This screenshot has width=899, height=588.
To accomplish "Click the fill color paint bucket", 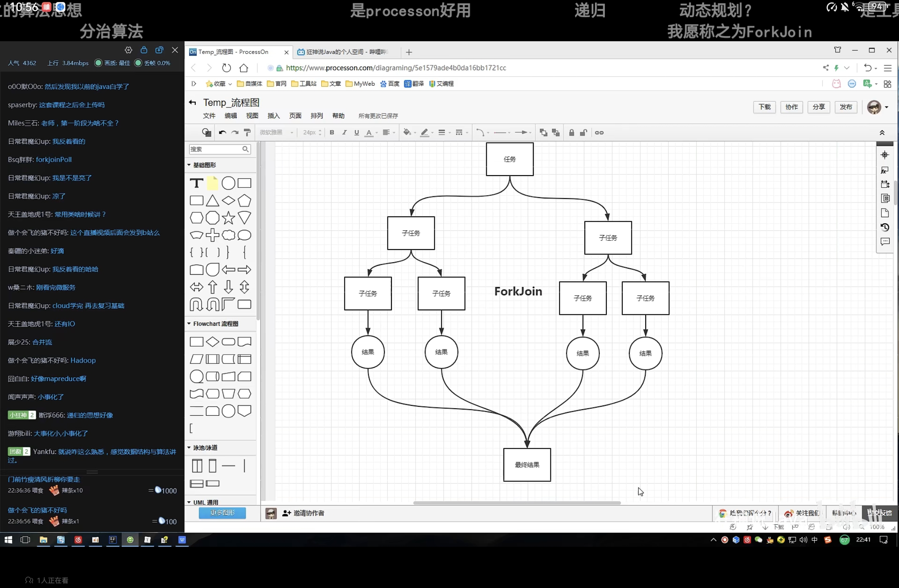I will click(x=407, y=133).
